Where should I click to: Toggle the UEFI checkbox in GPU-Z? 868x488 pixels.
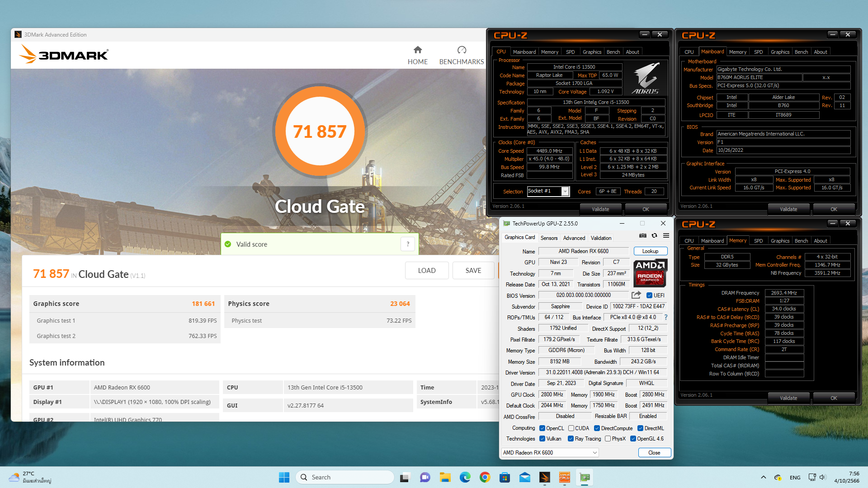point(649,296)
